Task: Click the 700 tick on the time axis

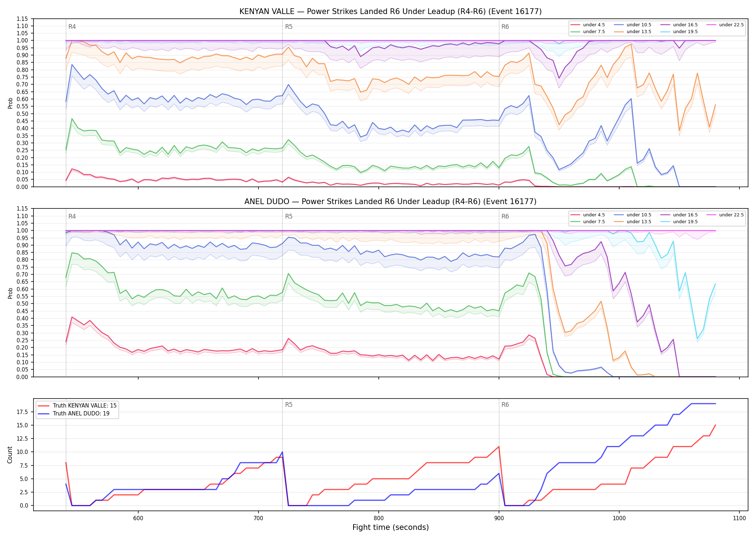Action: pos(258,518)
